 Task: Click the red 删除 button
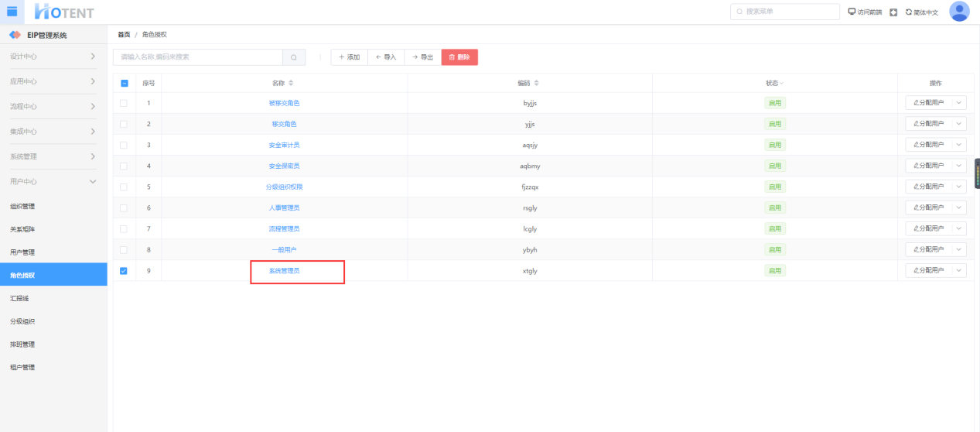tap(459, 57)
